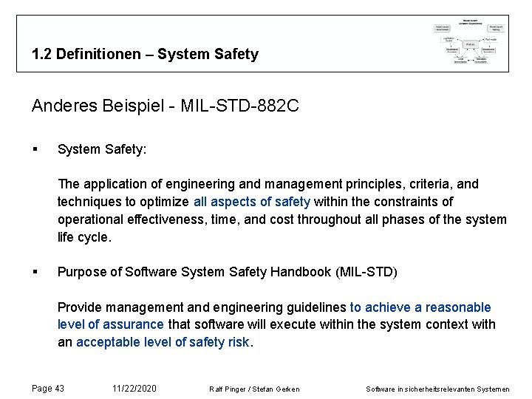Click the blue phrase 'all aspects of safety'
This screenshot has height=399, width=532.
(x=252, y=202)
